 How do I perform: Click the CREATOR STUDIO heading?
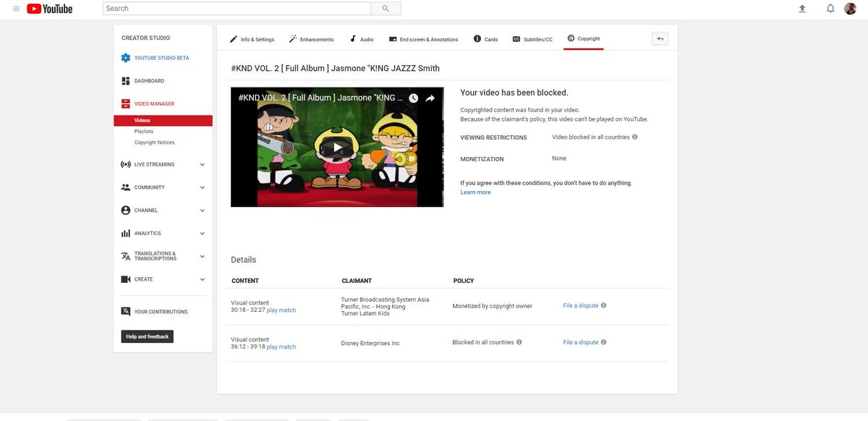pos(146,38)
